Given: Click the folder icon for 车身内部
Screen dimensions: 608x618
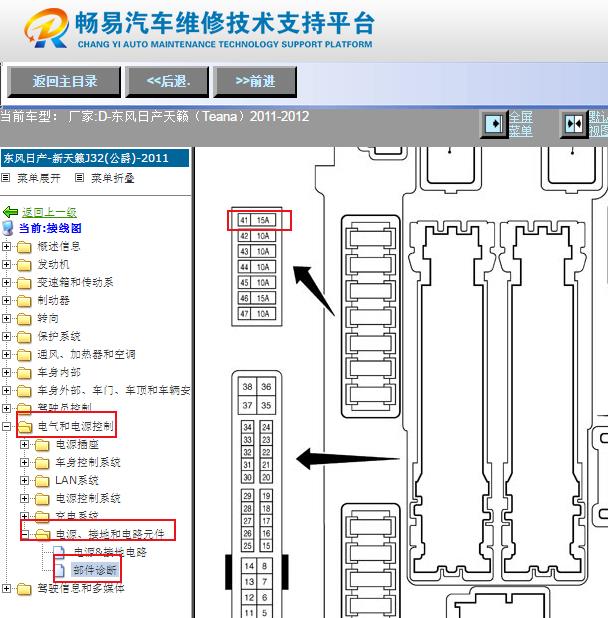Looking at the screenshot, I should tap(24, 373).
